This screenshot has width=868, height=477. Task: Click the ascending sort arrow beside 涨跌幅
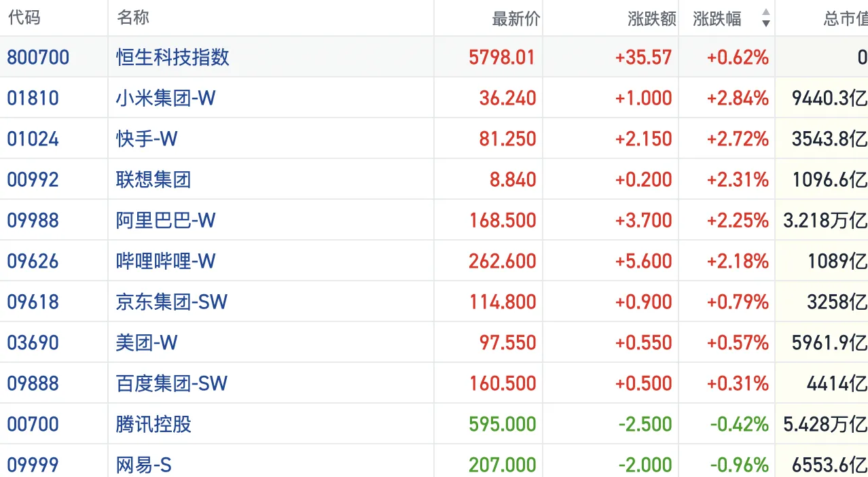tap(766, 13)
